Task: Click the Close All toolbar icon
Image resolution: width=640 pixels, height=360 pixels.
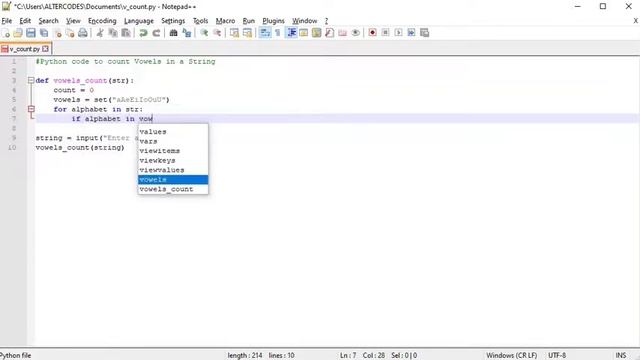Action: (x=70, y=33)
